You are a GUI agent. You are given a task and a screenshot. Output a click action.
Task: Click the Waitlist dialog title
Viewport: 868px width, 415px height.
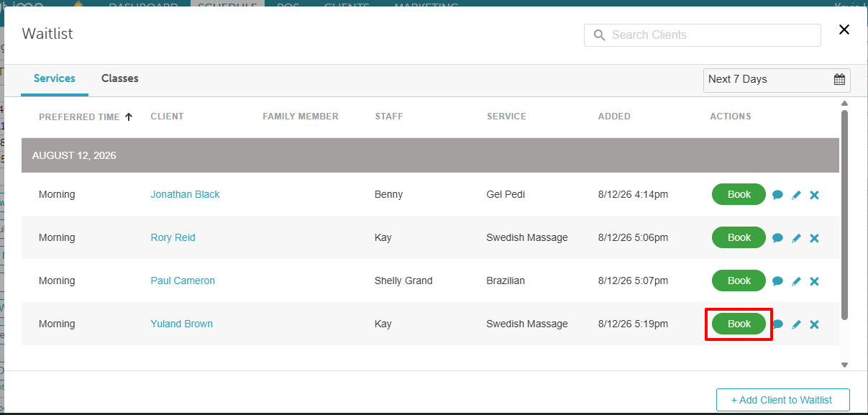pos(47,34)
